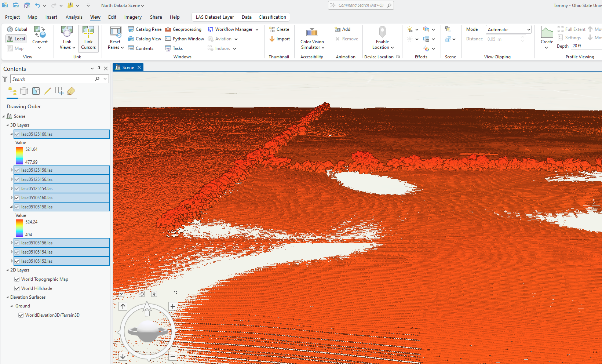This screenshot has height=364, width=602.
Task: Click the Global view button
Action: [x=17, y=29]
